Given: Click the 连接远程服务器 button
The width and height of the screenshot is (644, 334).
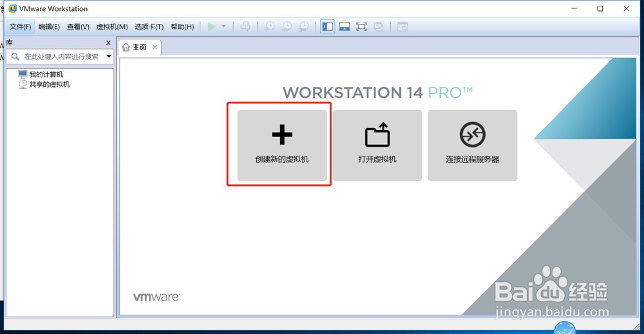Looking at the screenshot, I should (x=473, y=145).
